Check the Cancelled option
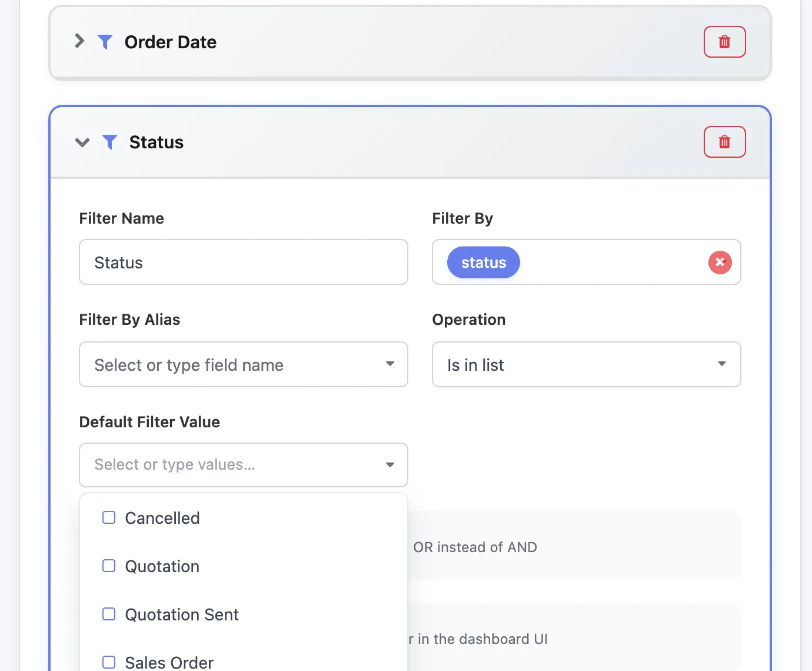Viewport: 812px width, 671px height. point(109,517)
